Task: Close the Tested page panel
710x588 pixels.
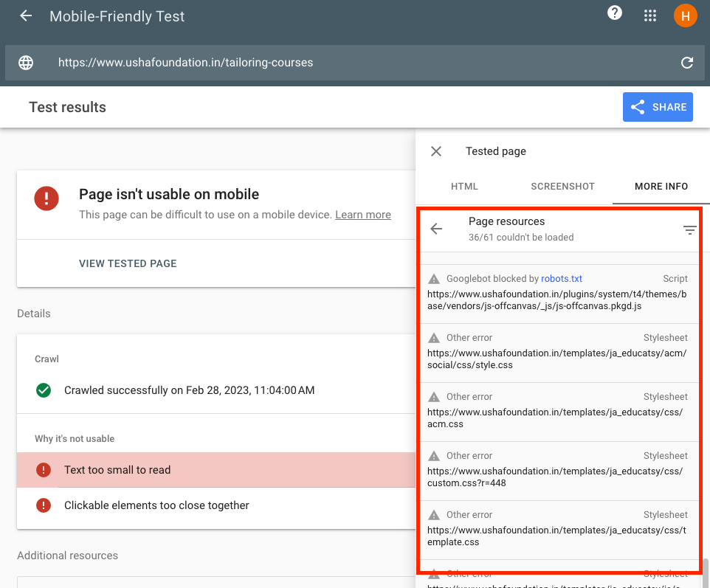Action: pos(436,151)
